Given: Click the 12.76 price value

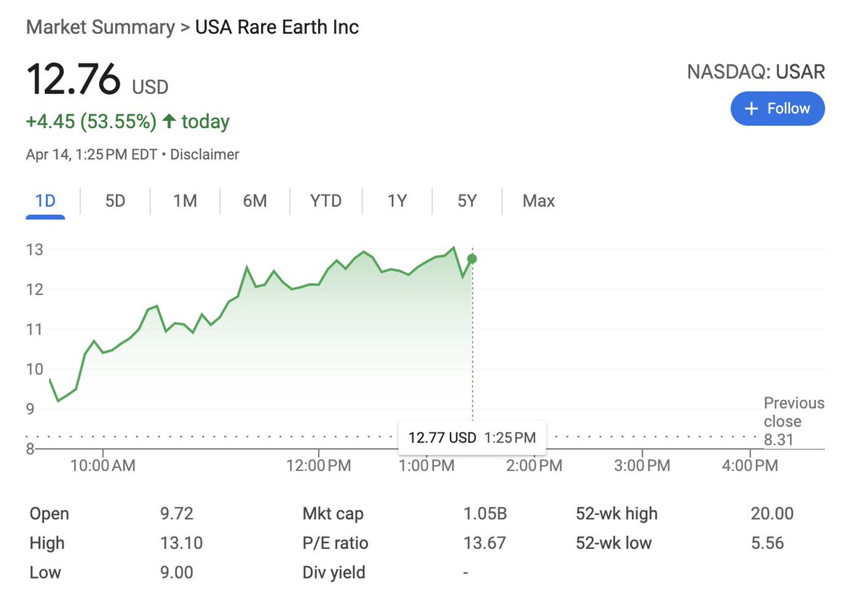Looking at the screenshot, I should pos(74,79).
